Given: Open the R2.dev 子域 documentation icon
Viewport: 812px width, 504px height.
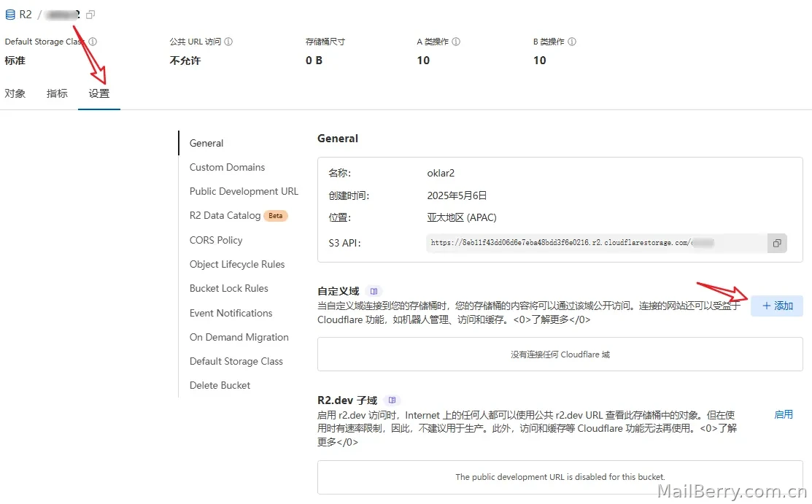Looking at the screenshot, I should (x=392, y=400).
